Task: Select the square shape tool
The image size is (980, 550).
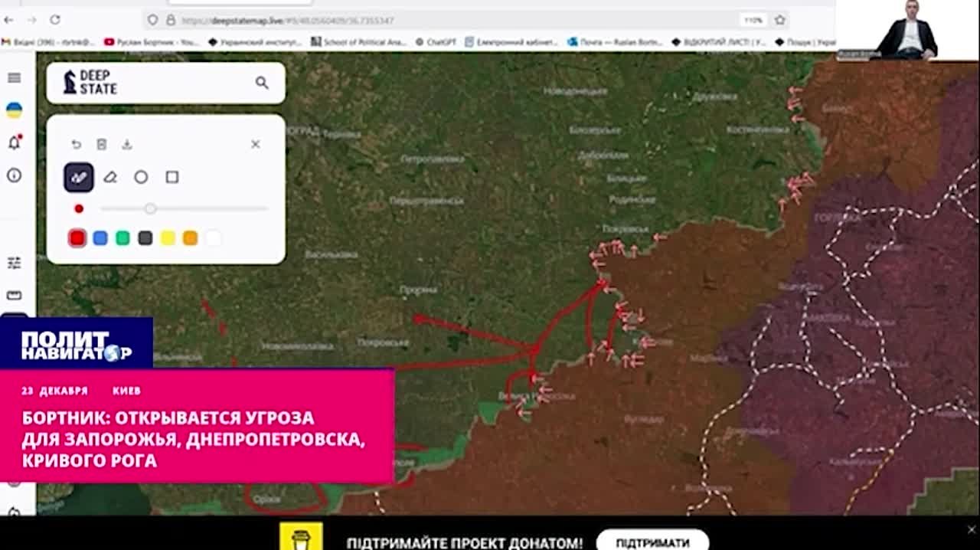Action: point(172,177)
